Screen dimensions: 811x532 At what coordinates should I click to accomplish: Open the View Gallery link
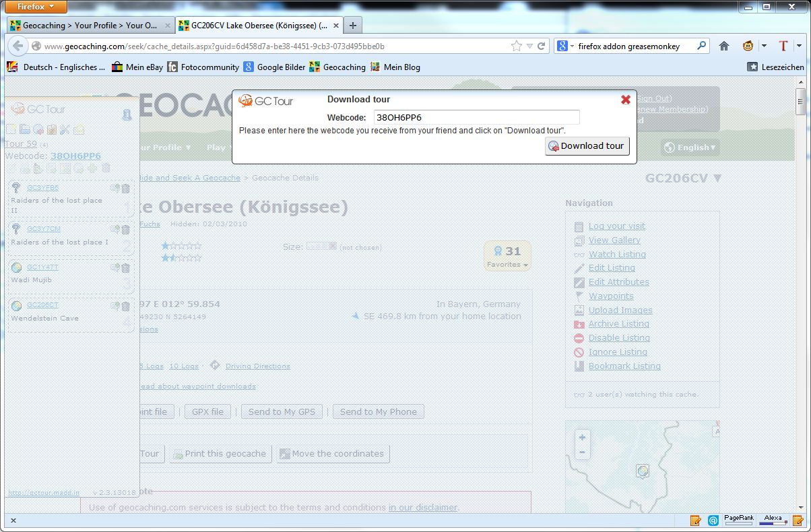614,240
